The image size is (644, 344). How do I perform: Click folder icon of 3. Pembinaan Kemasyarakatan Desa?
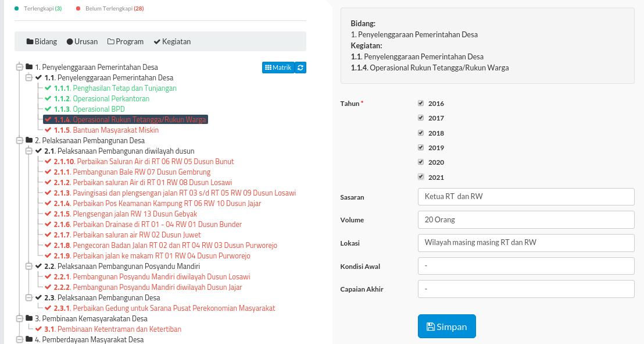[29, 318]
